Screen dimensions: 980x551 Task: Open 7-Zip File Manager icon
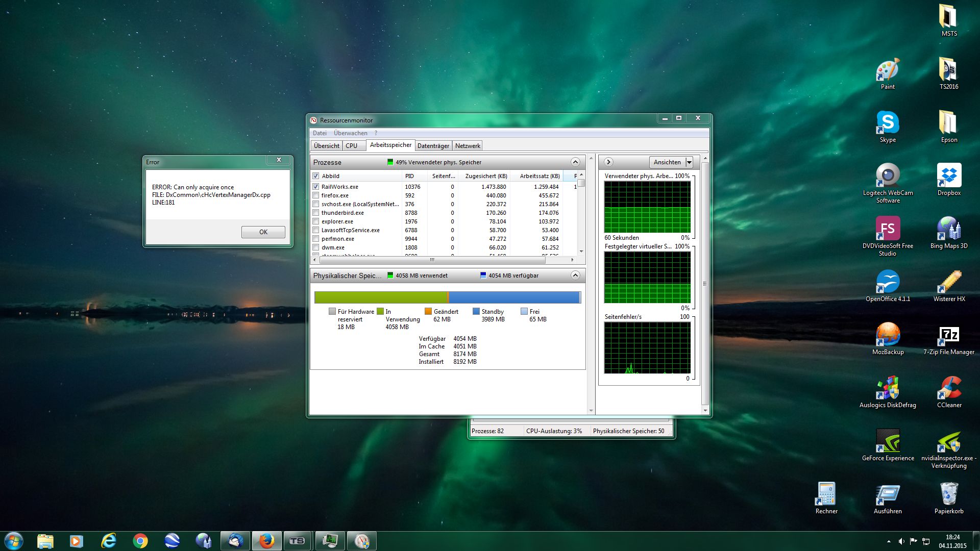coord(949,336)
